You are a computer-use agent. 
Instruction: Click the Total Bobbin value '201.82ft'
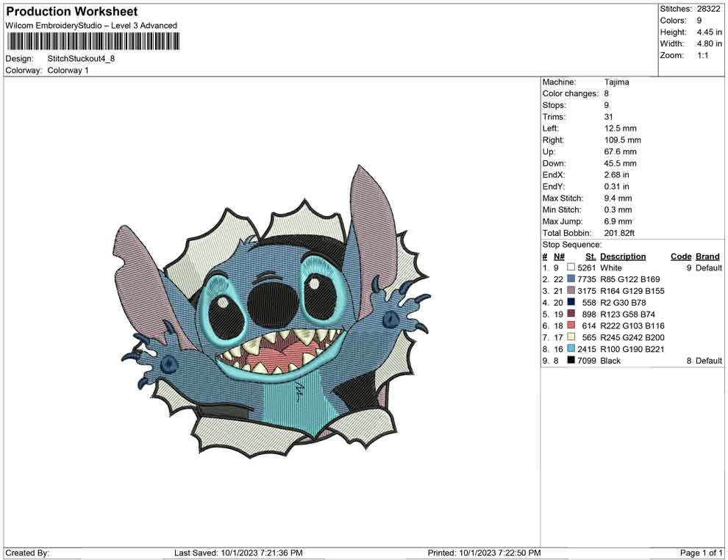(x=619, y=233)
